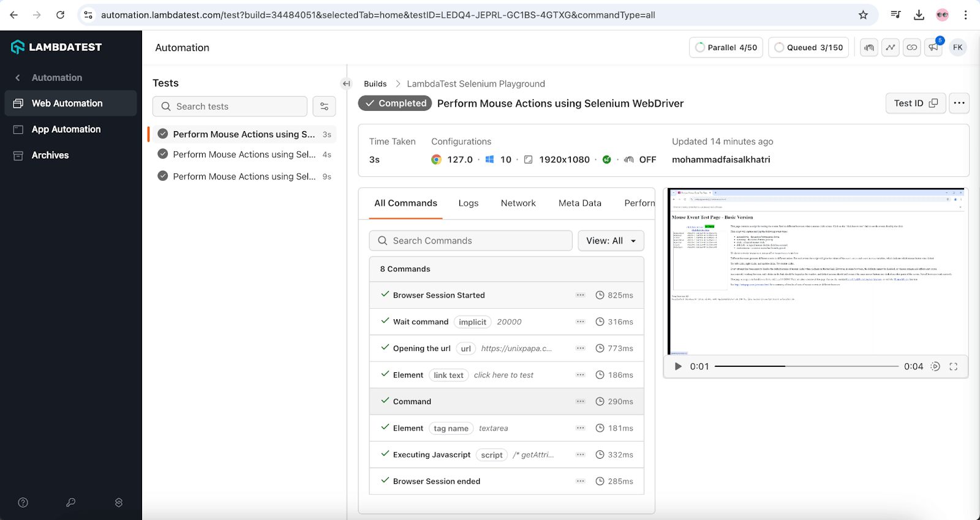
Task: Click the tag name label
Action: click(451, 428)
